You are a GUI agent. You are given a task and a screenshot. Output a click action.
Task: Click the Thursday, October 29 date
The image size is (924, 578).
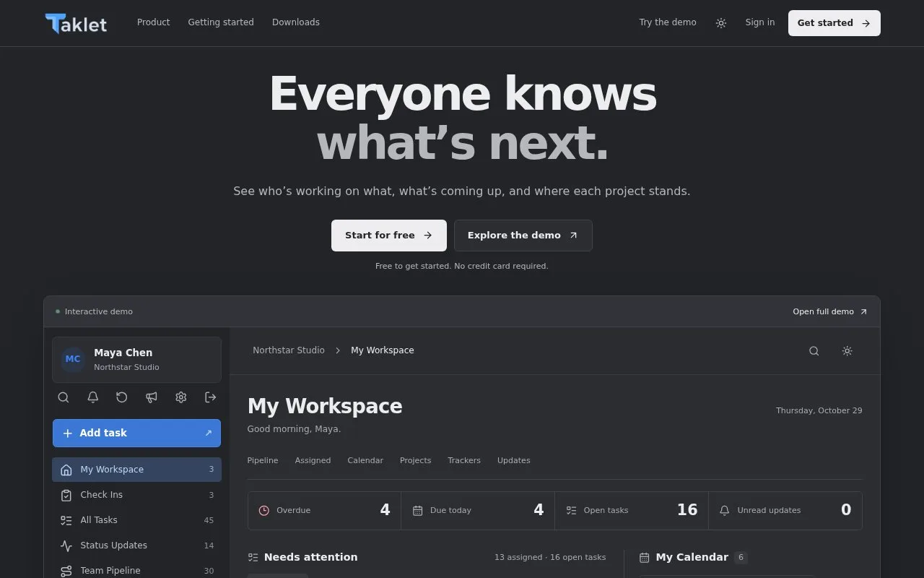tap(819, 410)
